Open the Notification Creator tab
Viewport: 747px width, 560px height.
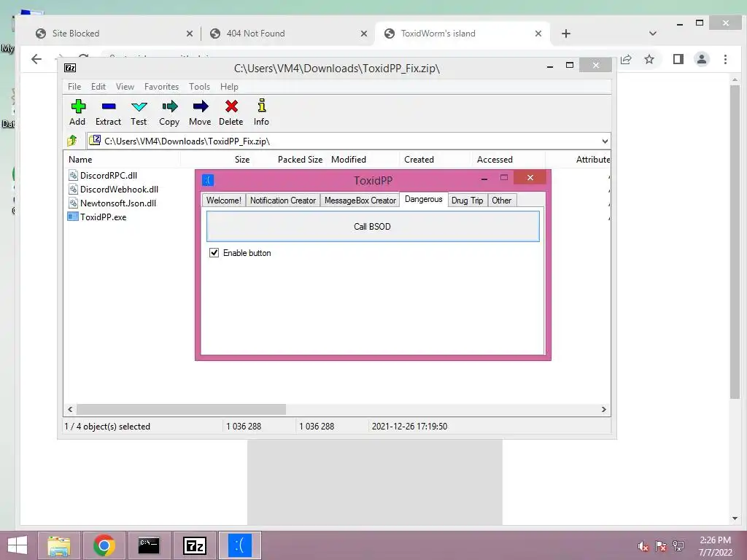pyautogui.click(x=283, y=201)
